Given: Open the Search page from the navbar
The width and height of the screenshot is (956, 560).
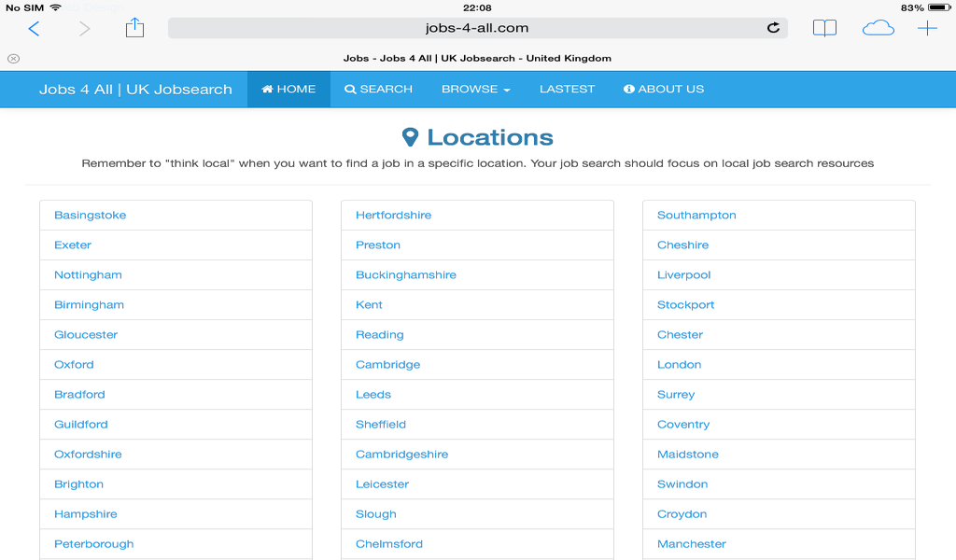Looking at the screenshot, I should (x=378, y=89).
